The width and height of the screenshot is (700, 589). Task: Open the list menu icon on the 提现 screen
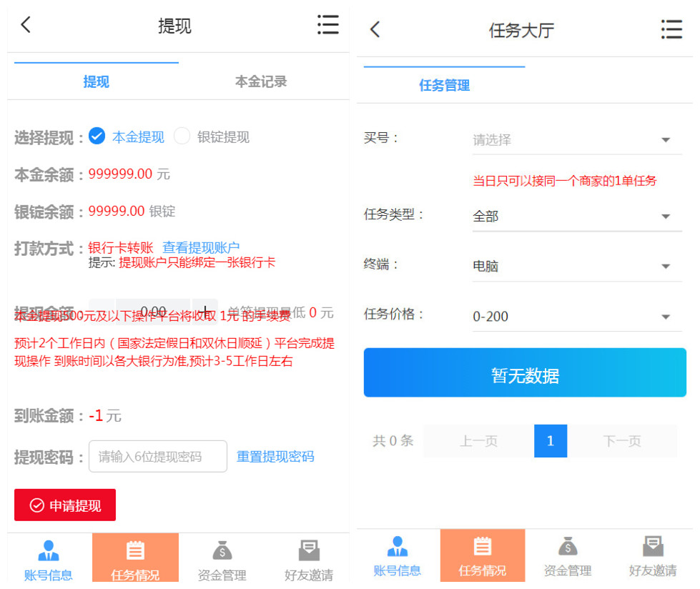coord(327,25)
